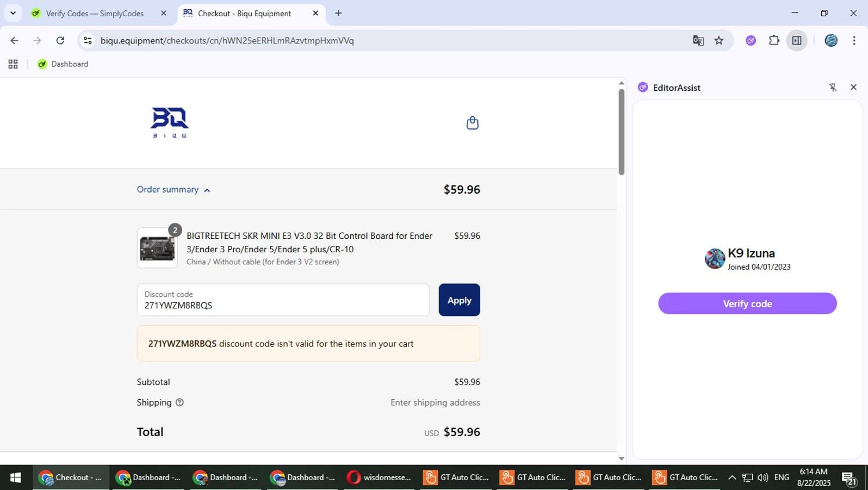View site information icon in address bar
Viewport: 868px width, 490px height.
(87, 40)
